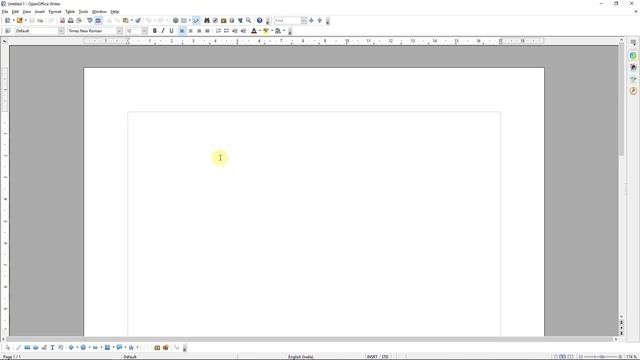Viewport: 640px width, 360px height.
Task: Toggle AutoSpellcheck button
Action: [x=98, y=20]
